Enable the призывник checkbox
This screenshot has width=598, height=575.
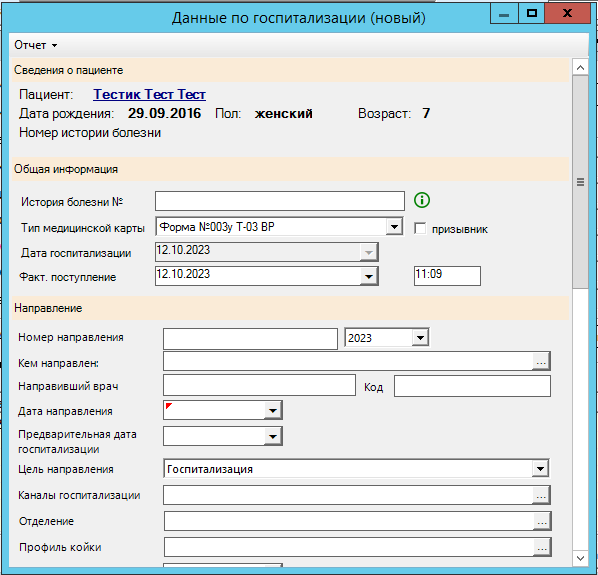pyautogui.click(x=420, y=229)
